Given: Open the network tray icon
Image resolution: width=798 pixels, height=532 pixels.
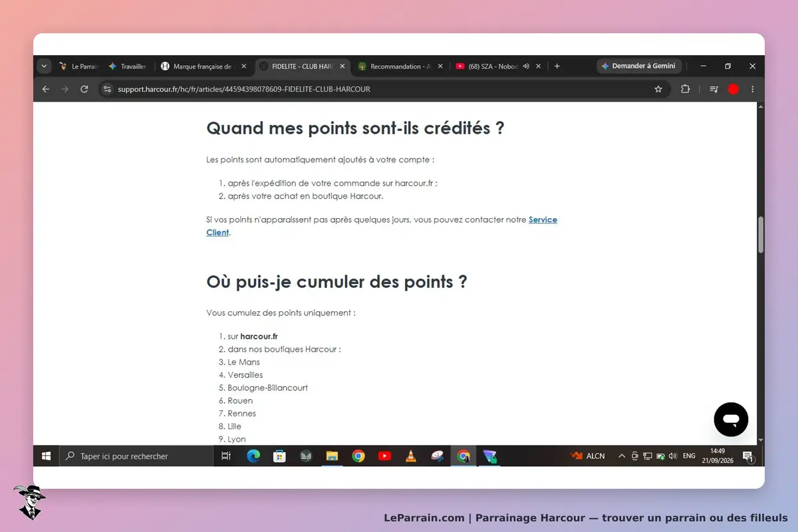Looking at the screenshot, I should [x=647, y=456].
